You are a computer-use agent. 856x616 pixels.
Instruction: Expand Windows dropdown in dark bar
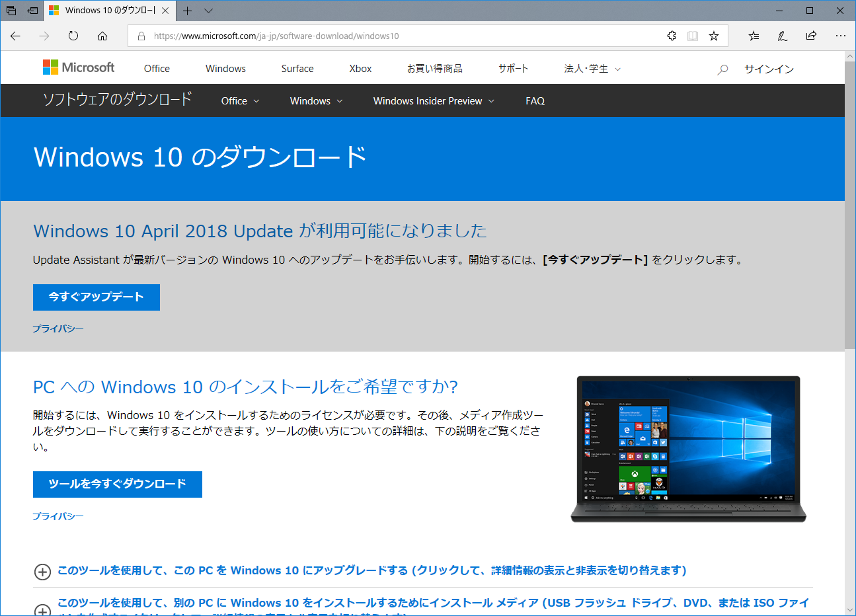coord(316,101)
